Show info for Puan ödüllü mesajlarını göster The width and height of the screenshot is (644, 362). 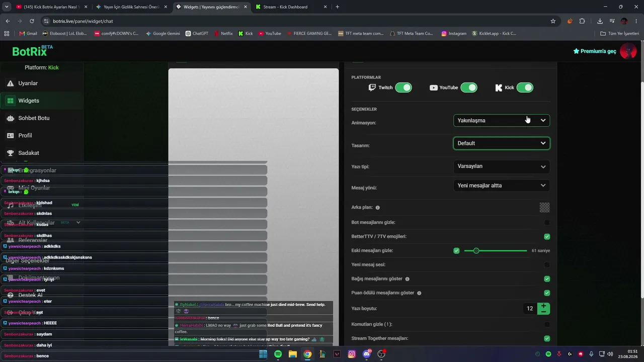coord(419,293)
